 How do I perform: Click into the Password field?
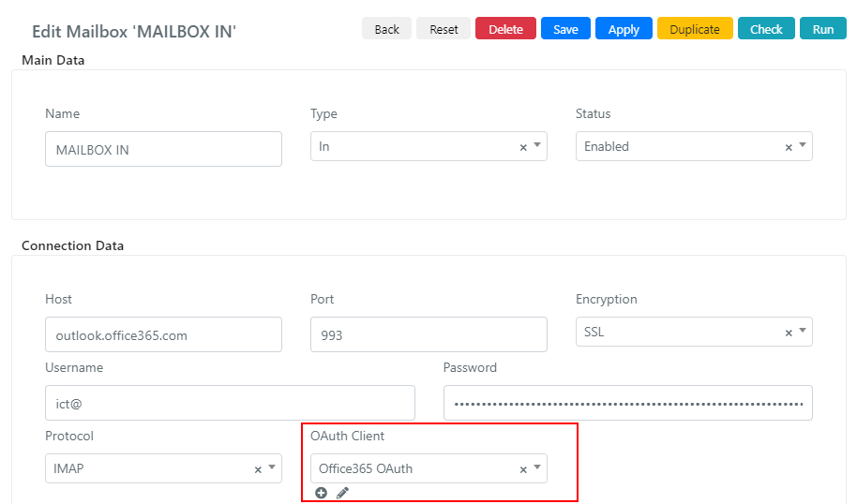point(628,403)
